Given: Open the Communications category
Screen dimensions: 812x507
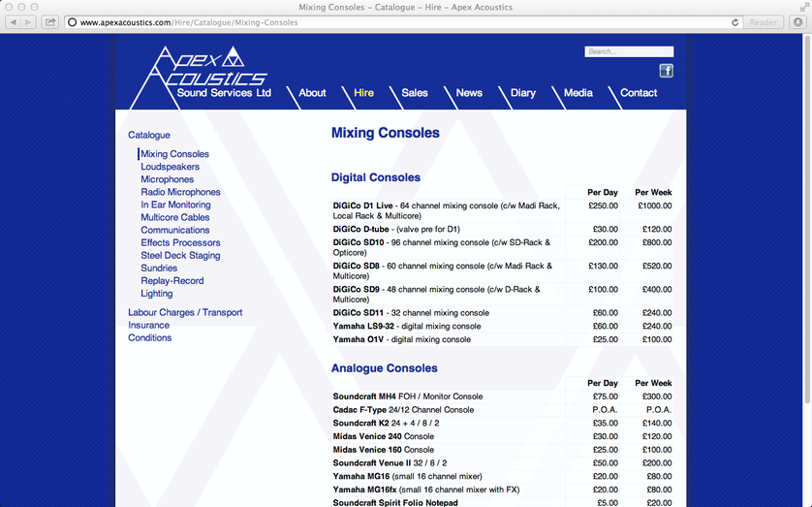Looking at the screenshot, I should [x=175, y=230].
